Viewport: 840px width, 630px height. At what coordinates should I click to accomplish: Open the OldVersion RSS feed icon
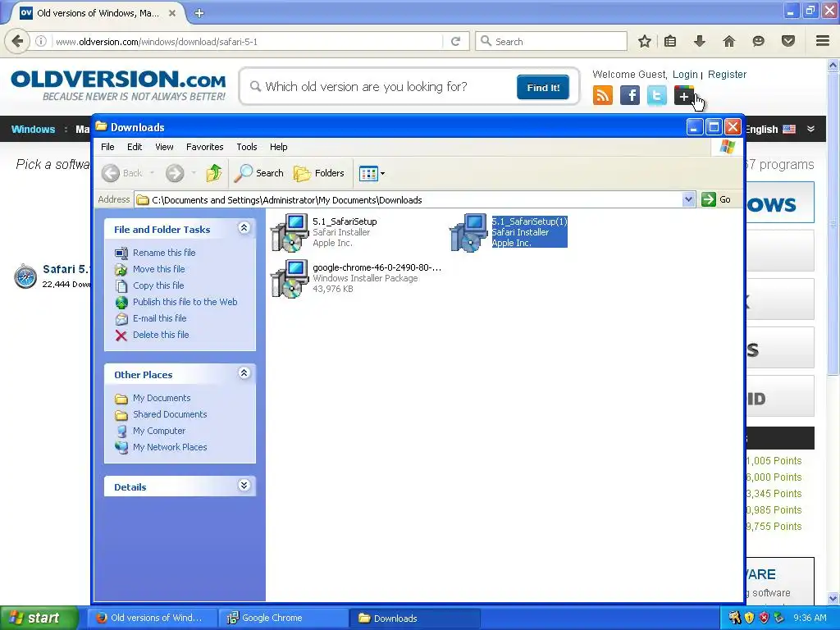[603, 95]
